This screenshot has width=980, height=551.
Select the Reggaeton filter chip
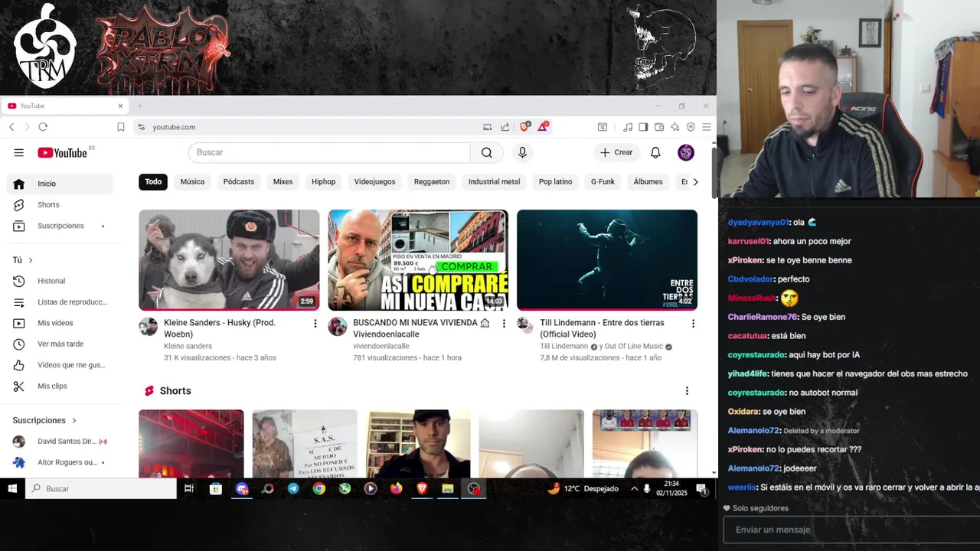pos(432,181)
